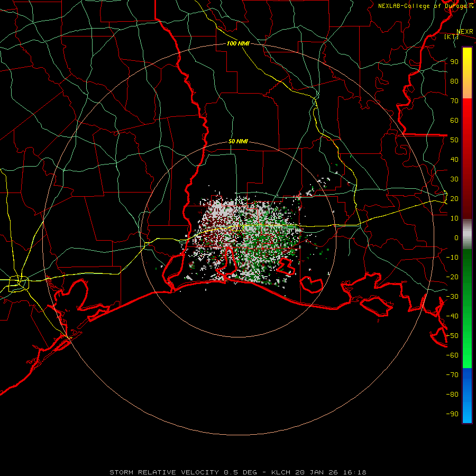Pick the -70 value on the velocity scale
The height and width of the screenshot is (476, 476).
click(x=452, y=375)
